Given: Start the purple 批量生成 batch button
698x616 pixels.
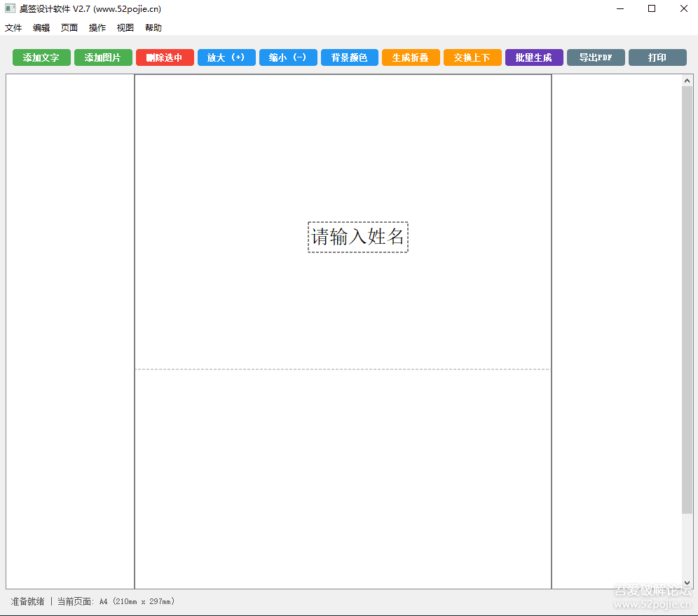Looking at the screenshot, I should (534, 57).
